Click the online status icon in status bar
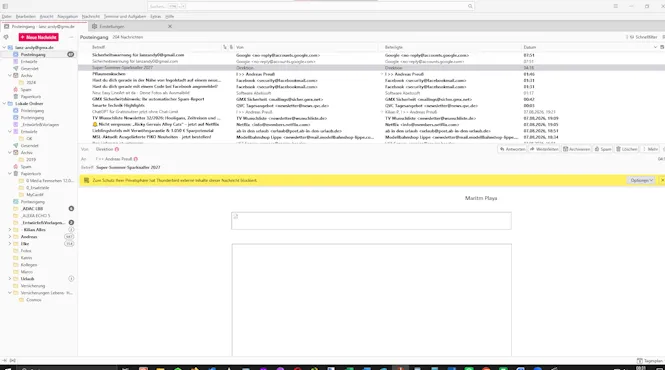 13,361
